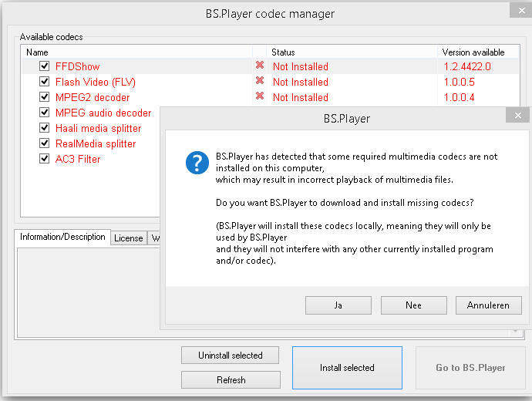Uncheck the MPEG audio decoder checkbox

[x=45, y=113]
